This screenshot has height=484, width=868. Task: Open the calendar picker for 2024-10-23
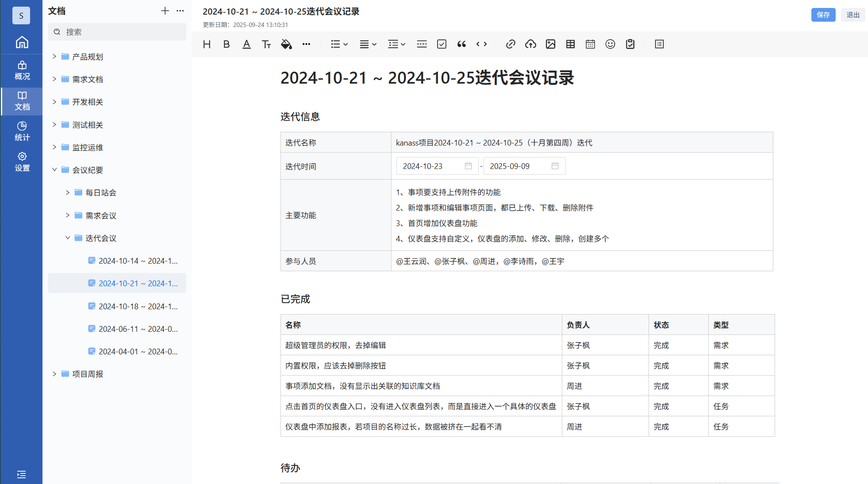click(x=469, y=166)
